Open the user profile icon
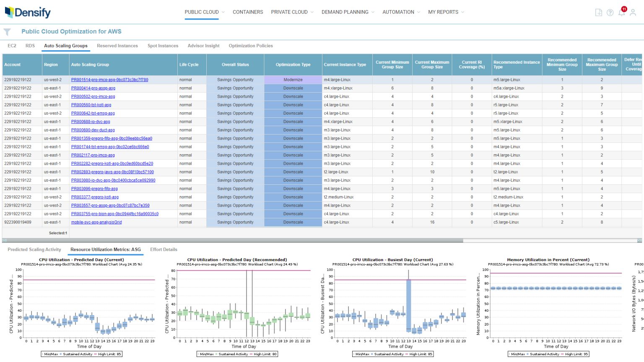 [x=633, y=13]
